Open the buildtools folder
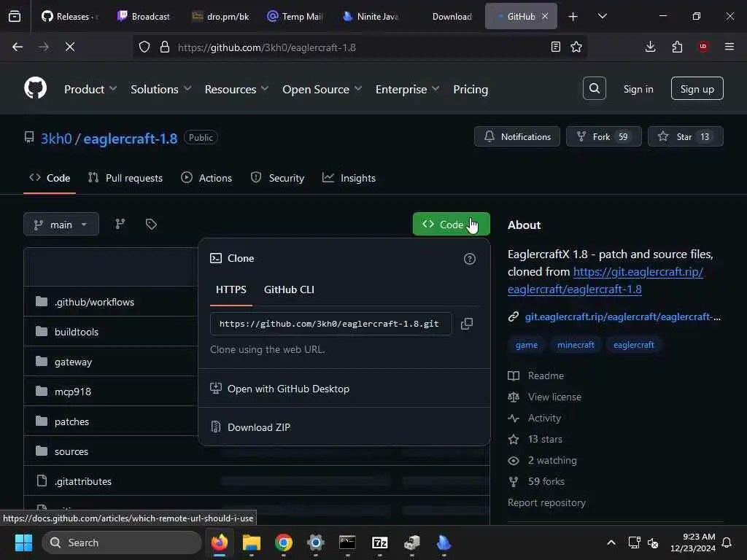 point(76,332)
